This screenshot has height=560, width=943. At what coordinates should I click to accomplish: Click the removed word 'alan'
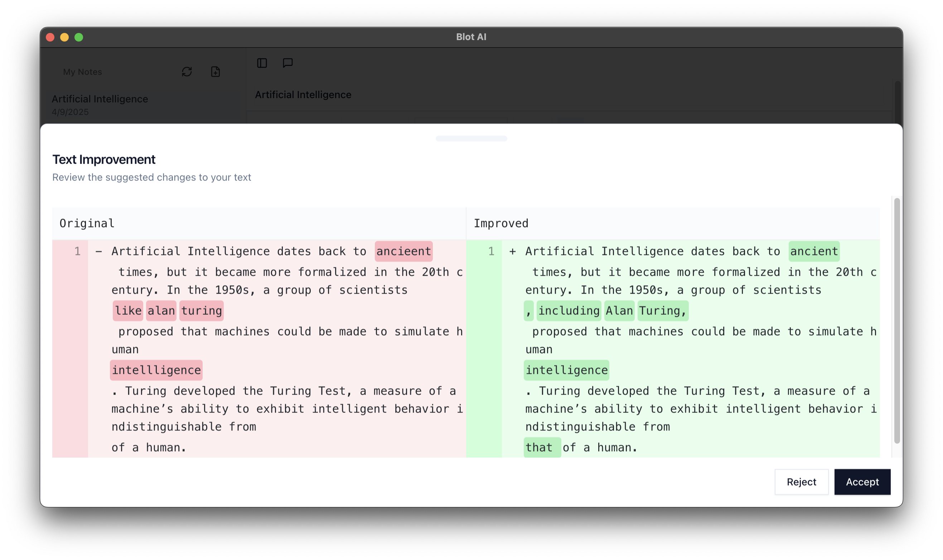[161, 311]
